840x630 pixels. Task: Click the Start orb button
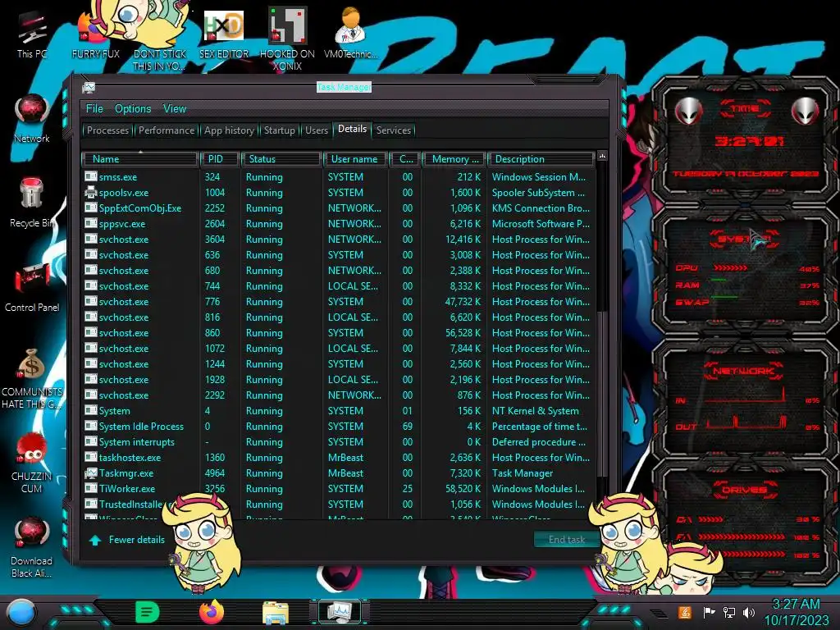click(x=21, y=612)
